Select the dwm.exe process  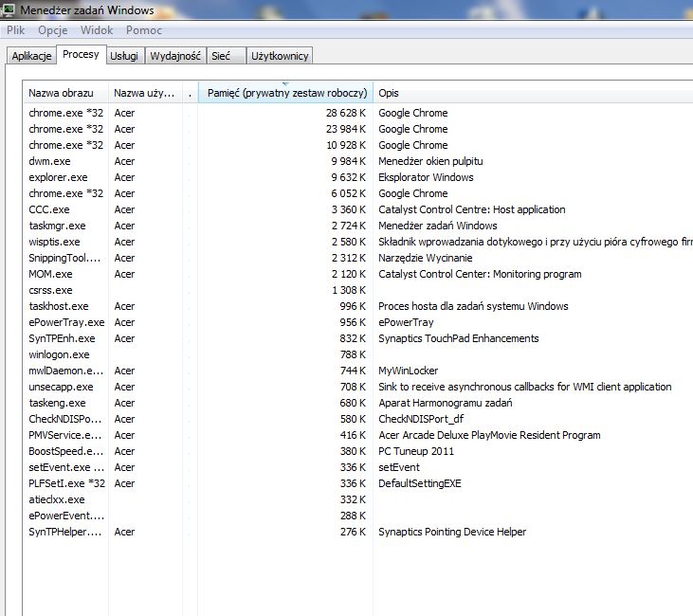(49, 161)
